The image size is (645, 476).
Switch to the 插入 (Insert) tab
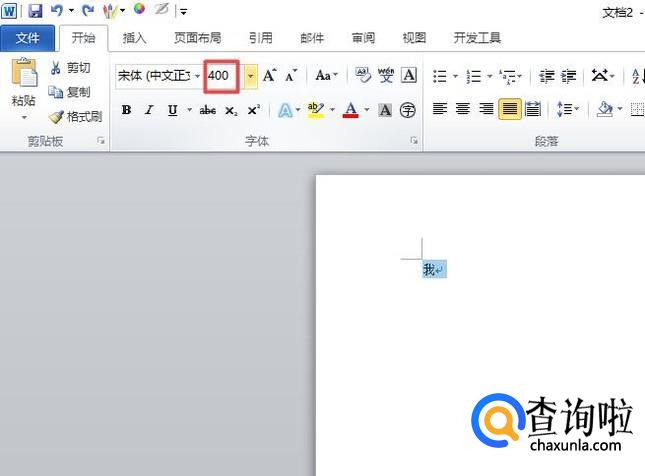(134, 38)
